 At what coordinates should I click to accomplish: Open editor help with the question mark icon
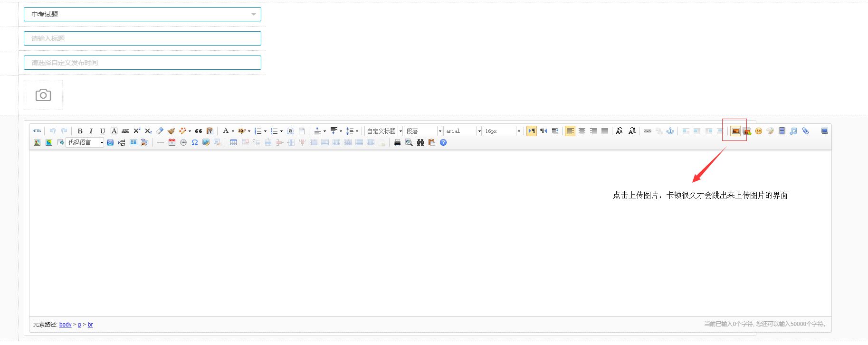pyautogui.click(x=443, y=142)
